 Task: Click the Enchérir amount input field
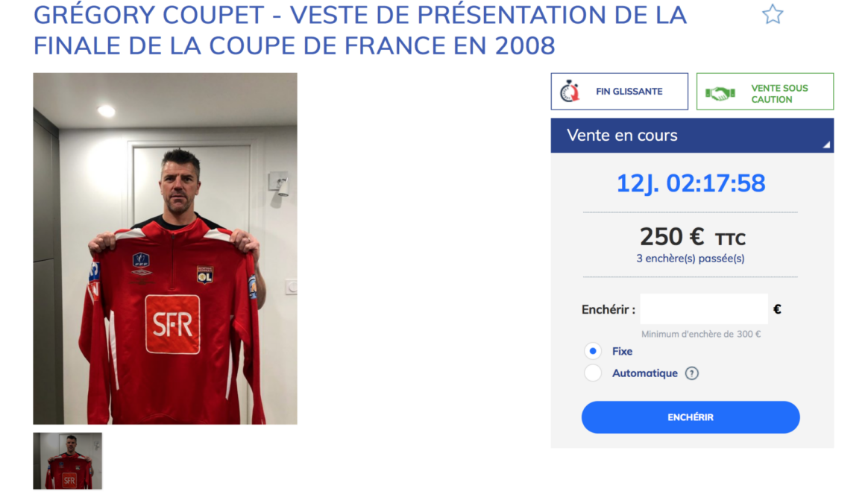coord(704,309)
